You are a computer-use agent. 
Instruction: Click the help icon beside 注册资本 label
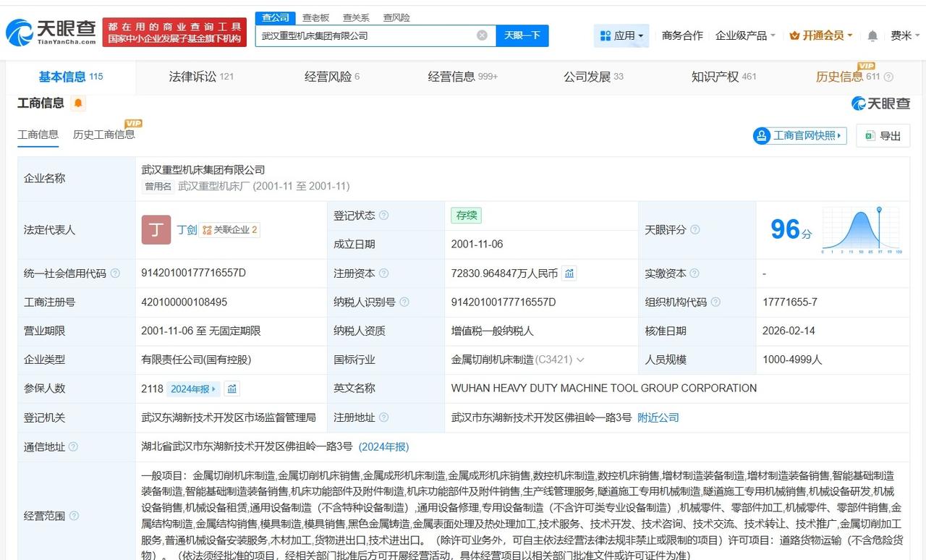tap(383, 273)
